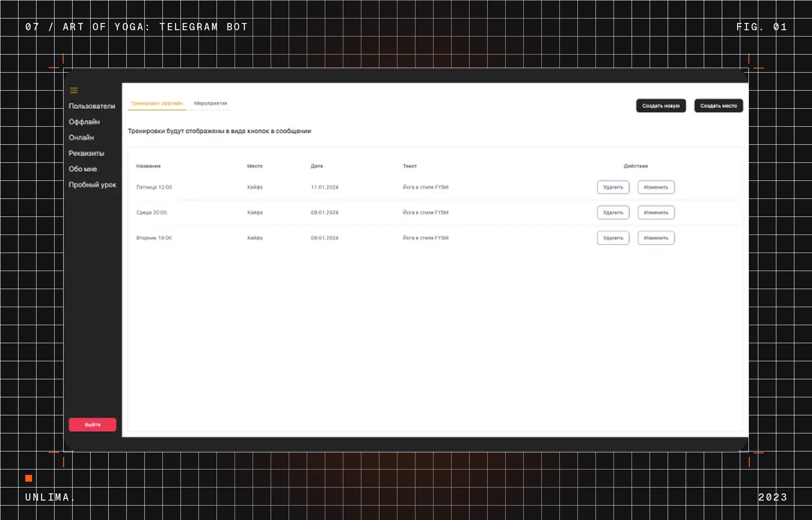Viewport: 812px width, 520px height.
Task: Delete the Вторник 19:00 training
Action: [x=613, y=238]
